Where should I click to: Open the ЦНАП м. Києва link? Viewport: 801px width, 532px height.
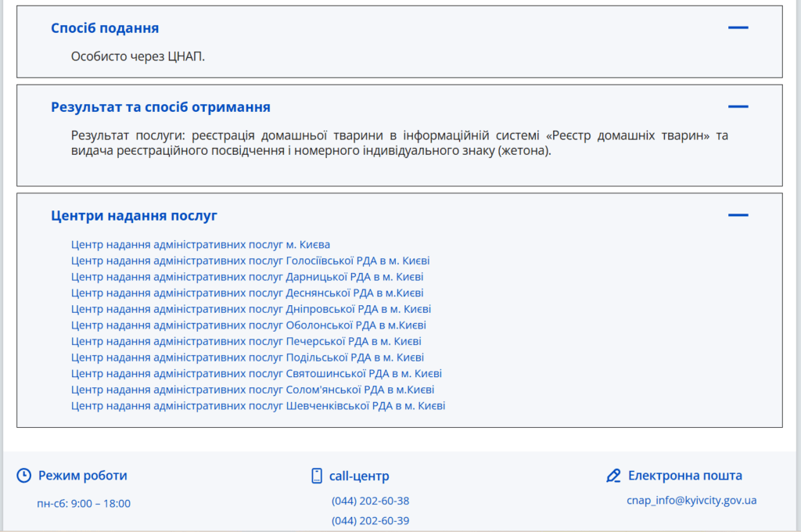point(200,245)
